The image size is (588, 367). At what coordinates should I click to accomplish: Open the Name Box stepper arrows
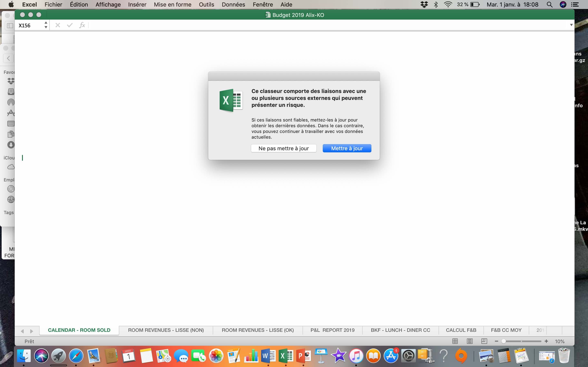(x=46, y=25)
